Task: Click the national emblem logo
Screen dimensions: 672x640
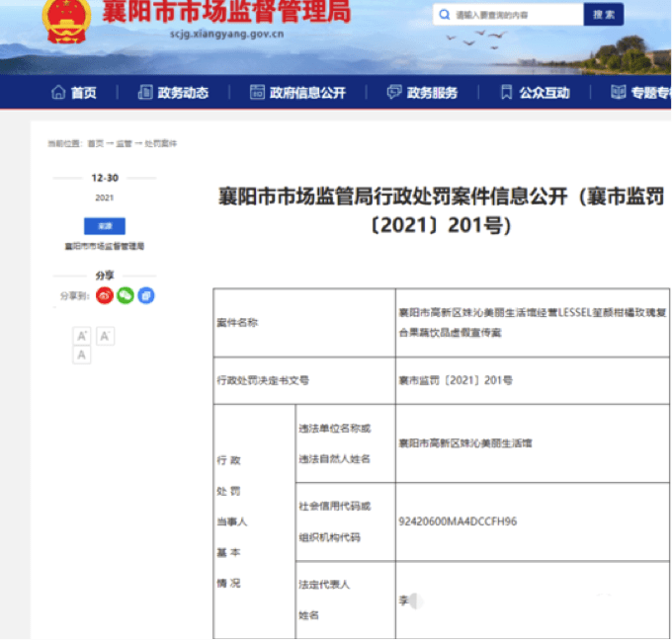Action: coord(65,20)
